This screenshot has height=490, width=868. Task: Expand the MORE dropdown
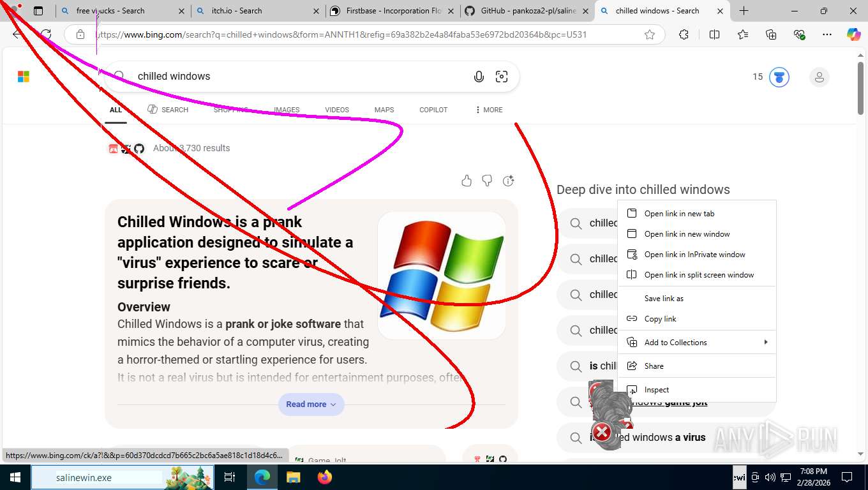489,110
